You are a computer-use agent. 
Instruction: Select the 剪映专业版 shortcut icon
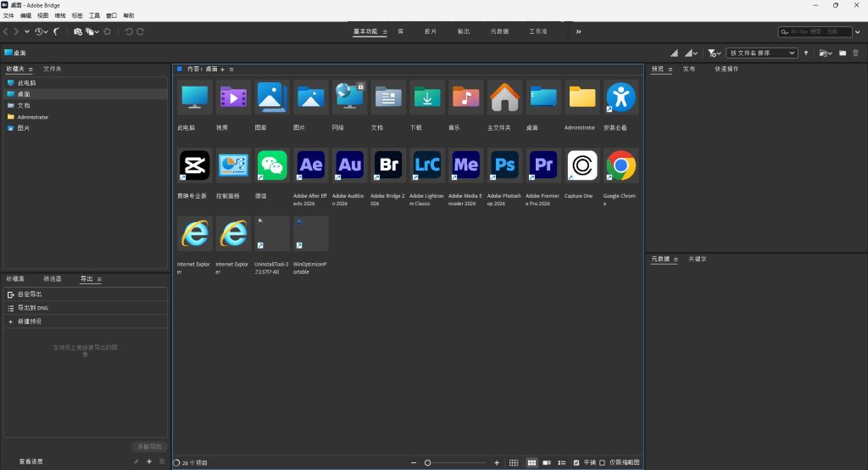coord(195,165)
